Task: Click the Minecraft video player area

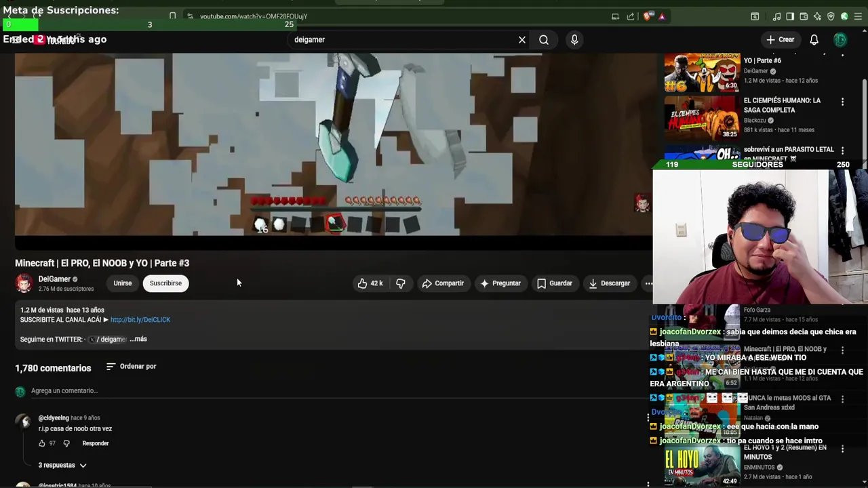Action: [x=332, y=144]
